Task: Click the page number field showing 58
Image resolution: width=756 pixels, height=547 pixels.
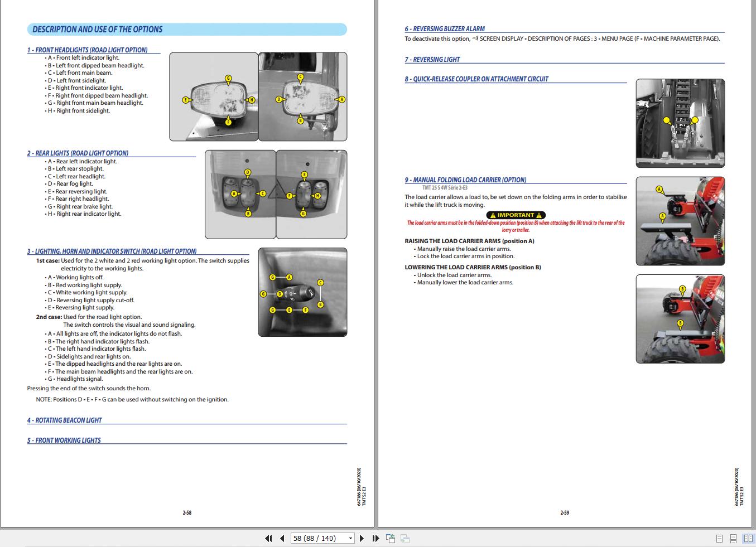Action: point(319,538)
